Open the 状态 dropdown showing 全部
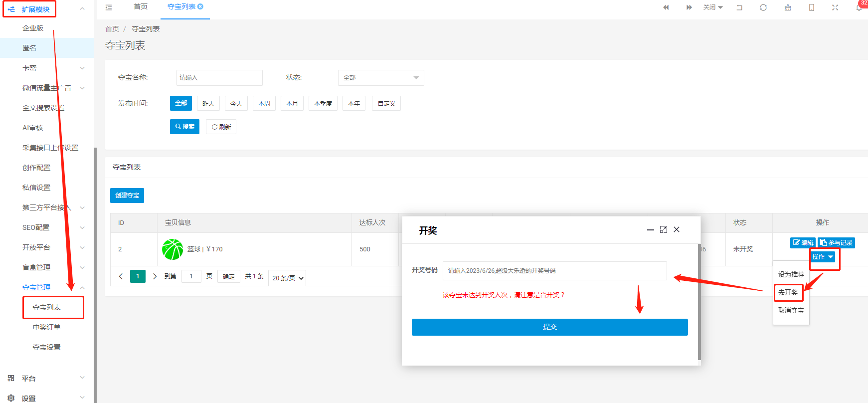This screenshot has height=403, width=868. [381, 78]
